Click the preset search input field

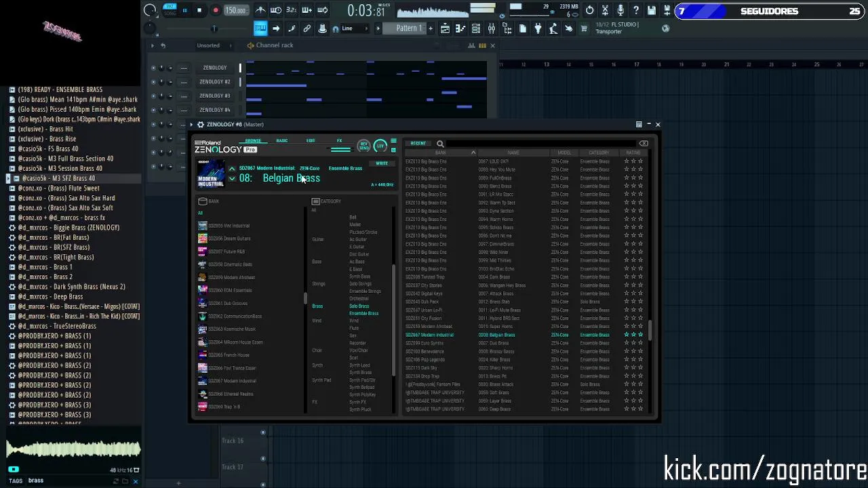(x=542, y=144)
